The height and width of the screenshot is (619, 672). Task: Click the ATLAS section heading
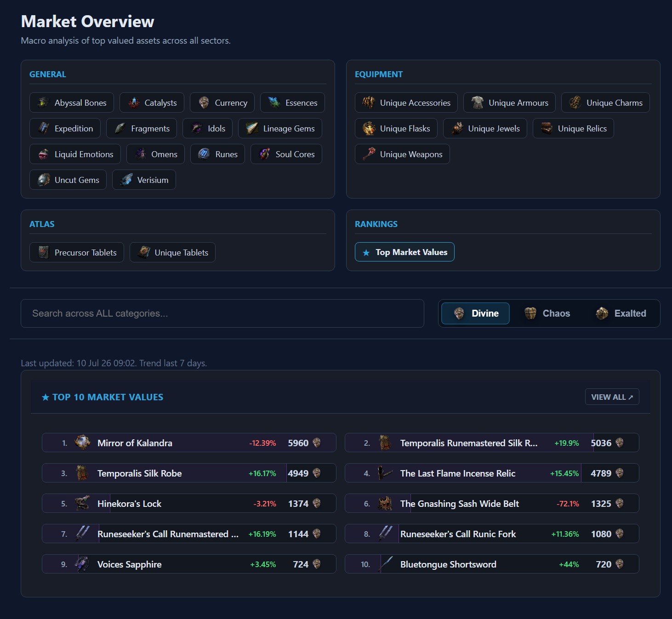pos(42,224)
